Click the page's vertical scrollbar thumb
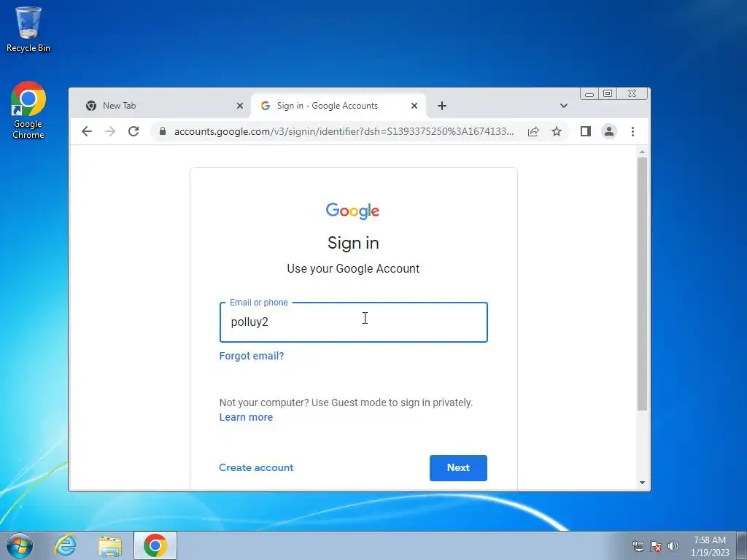 click(x=642, y=284)
